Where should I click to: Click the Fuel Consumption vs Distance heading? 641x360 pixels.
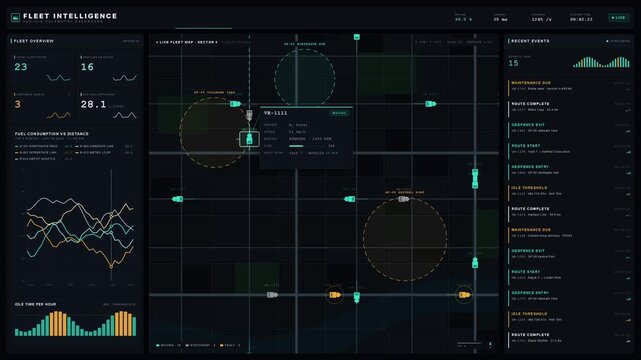point(52,134)
